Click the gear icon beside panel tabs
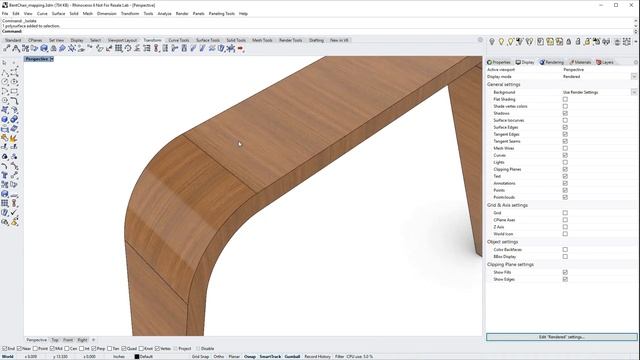Screen dimensions: 640x360 click(x=636, y=62)
